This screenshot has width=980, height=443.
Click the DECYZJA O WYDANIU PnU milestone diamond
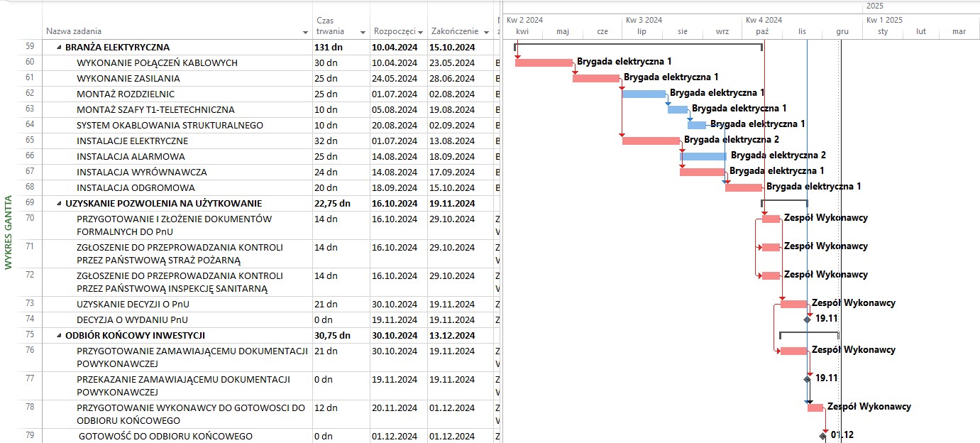(x=807, y=319)
